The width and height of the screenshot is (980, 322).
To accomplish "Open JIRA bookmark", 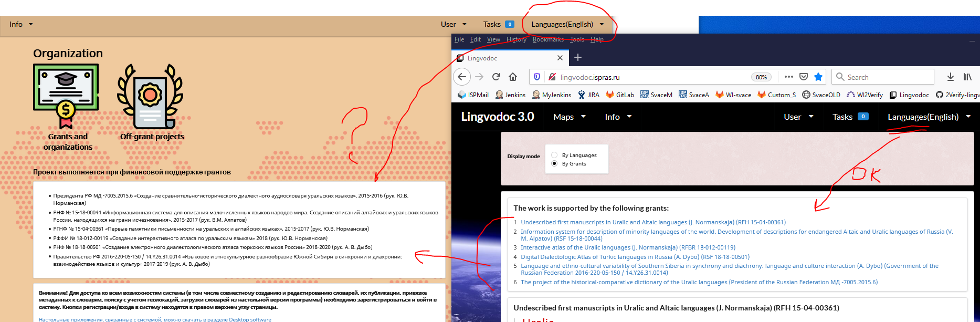I will [x=588, y=95].
